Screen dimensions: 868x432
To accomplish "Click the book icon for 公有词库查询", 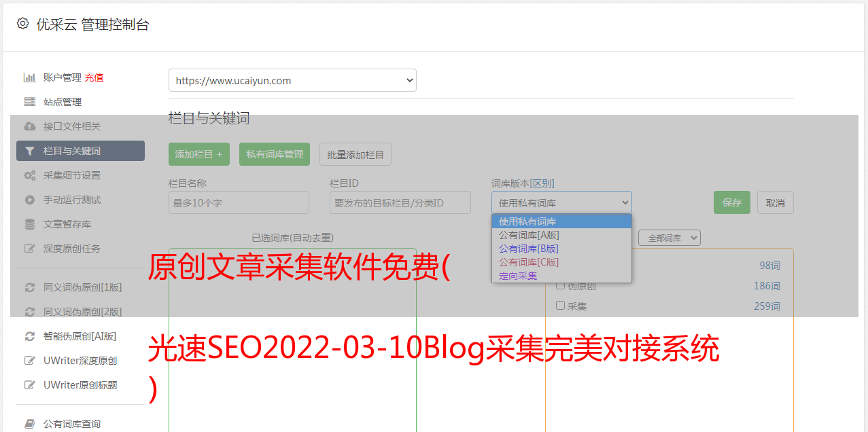I will (x=29, y=424).
